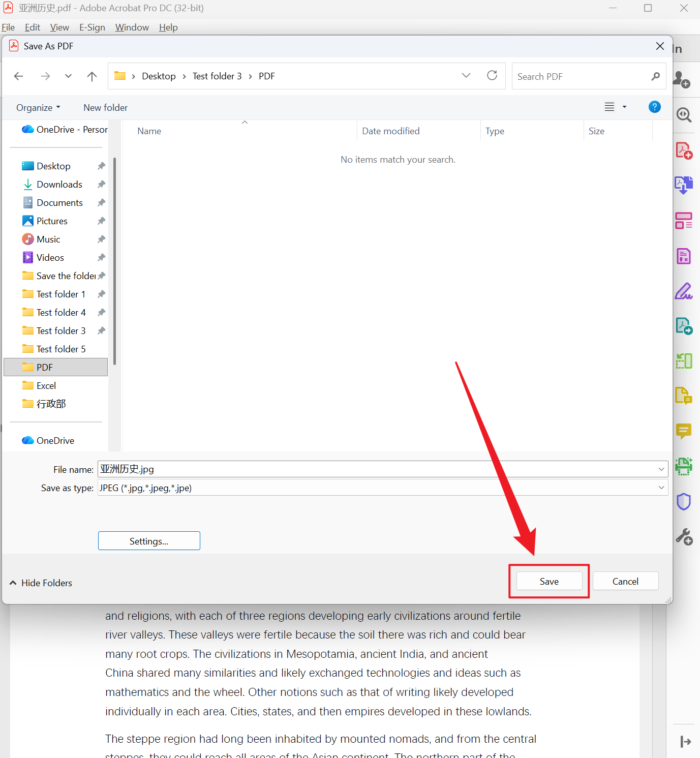Open the JPEG Settings... button
Image resolution: width=700 pixels, height=758 pixels.
tap(149, 541)
